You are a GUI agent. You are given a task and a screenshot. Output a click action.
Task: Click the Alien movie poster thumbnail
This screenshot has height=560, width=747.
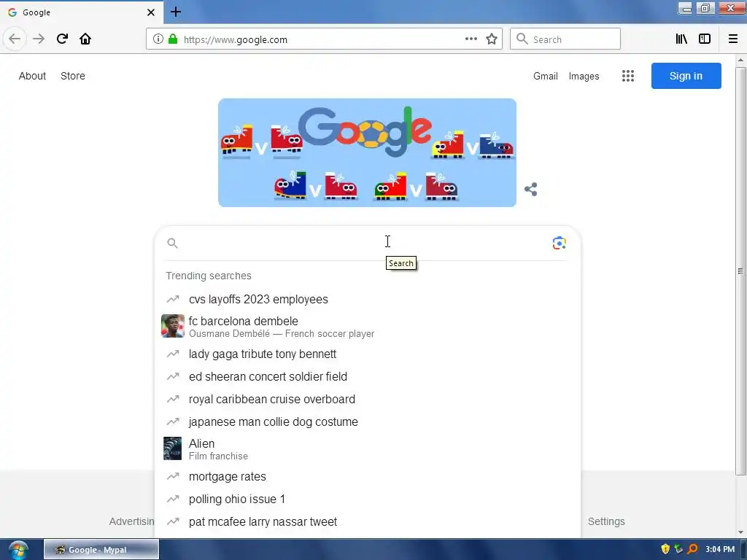click(172, 448)
